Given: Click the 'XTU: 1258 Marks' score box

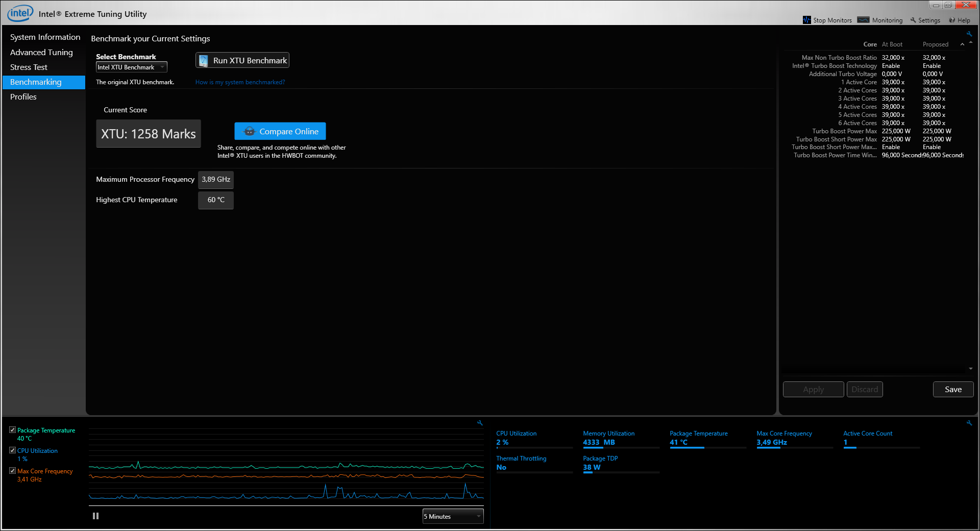Looking at the screenshot, I should (x=149, y=134).
